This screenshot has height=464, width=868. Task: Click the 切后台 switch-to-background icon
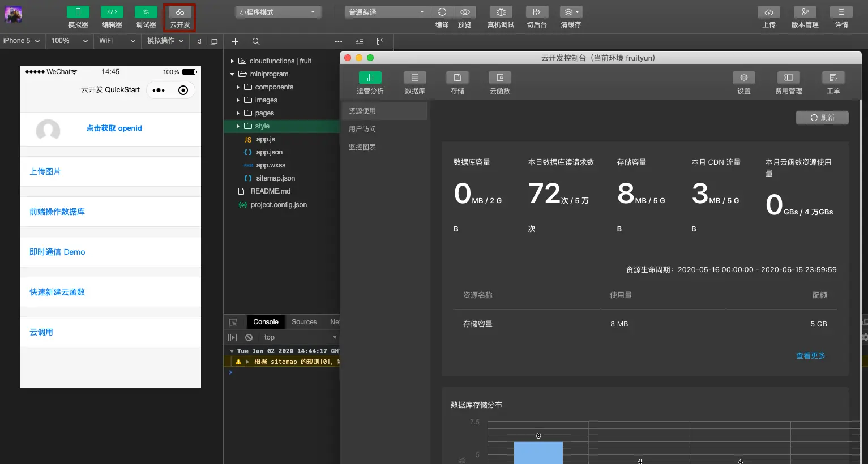click(x=537, y=12)
